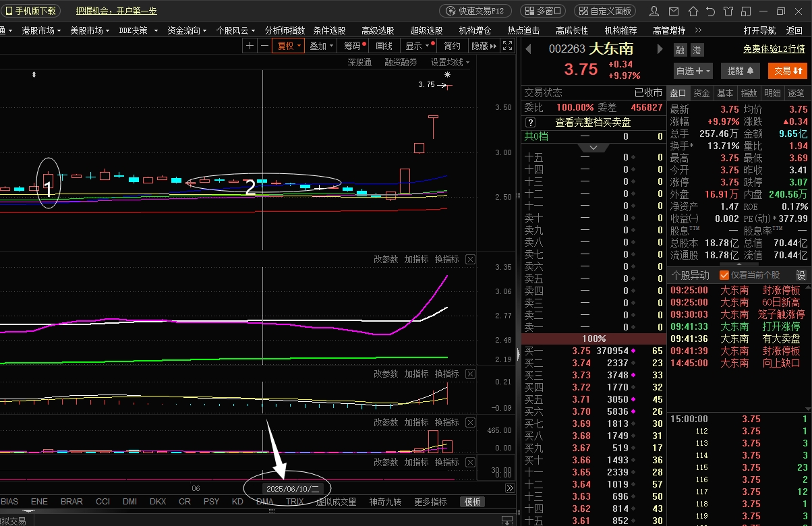
Task: Close the volume indicator panel X
Action: [470, 423]
